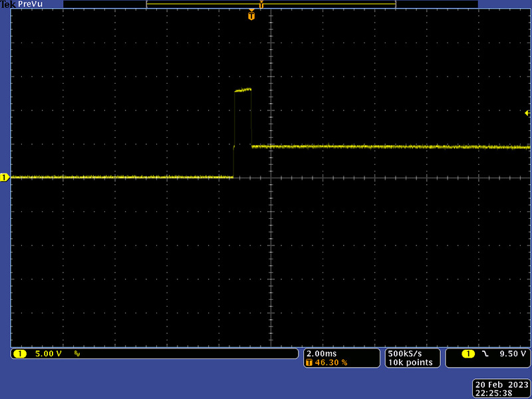This screenshot has width=532, height=399.
Task: Click the 10k points record length readout
Action: tap(410, 363)
